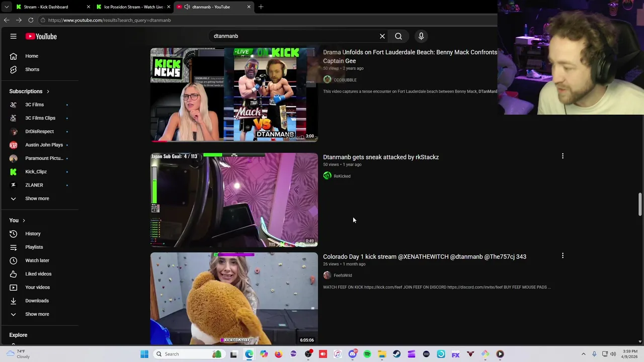Open Liked videos in the sidebar
Image resolution: width=644 pixels, height=362 pixels.
click(x=39, y=274)
